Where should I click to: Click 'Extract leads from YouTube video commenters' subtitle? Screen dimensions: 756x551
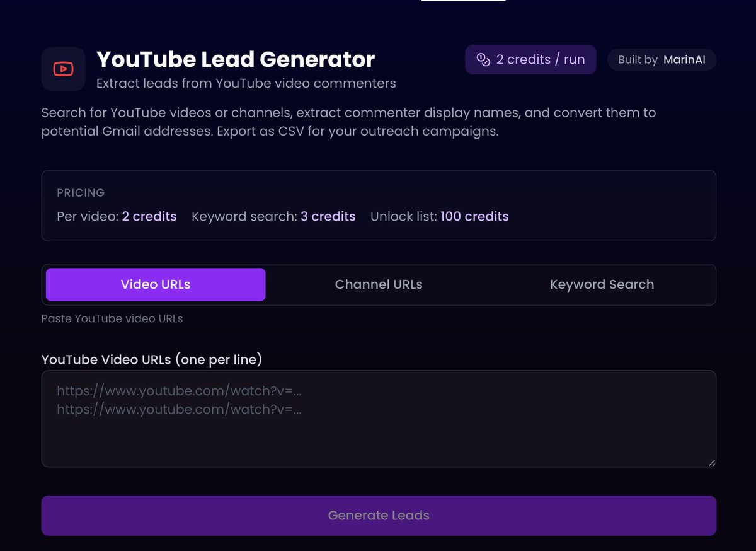246,83
